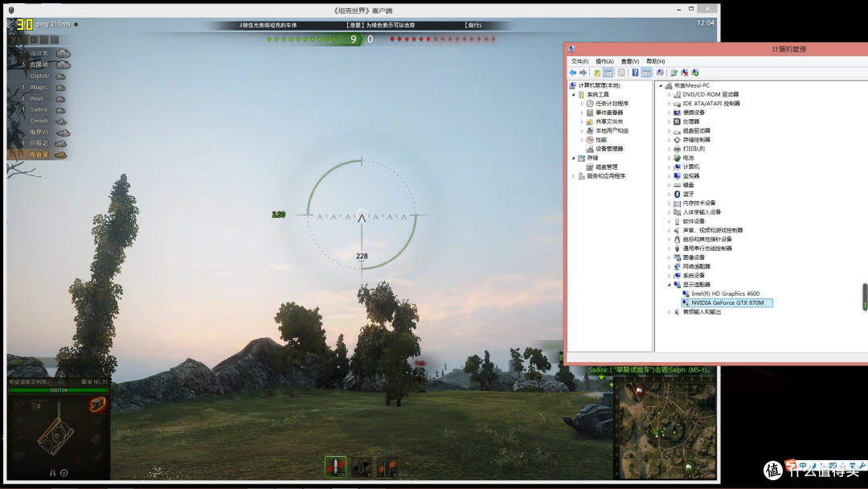Select 本地用户和组 in the left tree
Screen dimensions: 868x489
point(612,131)
